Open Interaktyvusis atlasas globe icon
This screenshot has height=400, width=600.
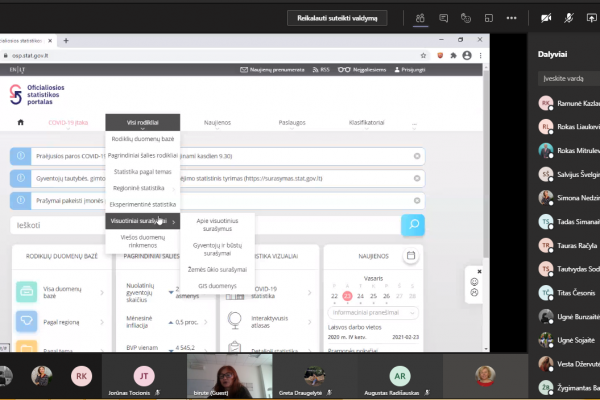click(x=235, y=320)
